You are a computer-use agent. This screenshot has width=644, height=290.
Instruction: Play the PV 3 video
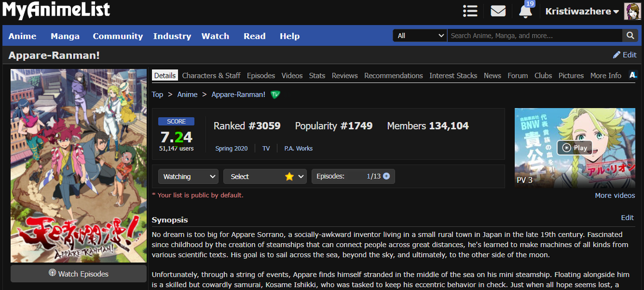point(575,148)
